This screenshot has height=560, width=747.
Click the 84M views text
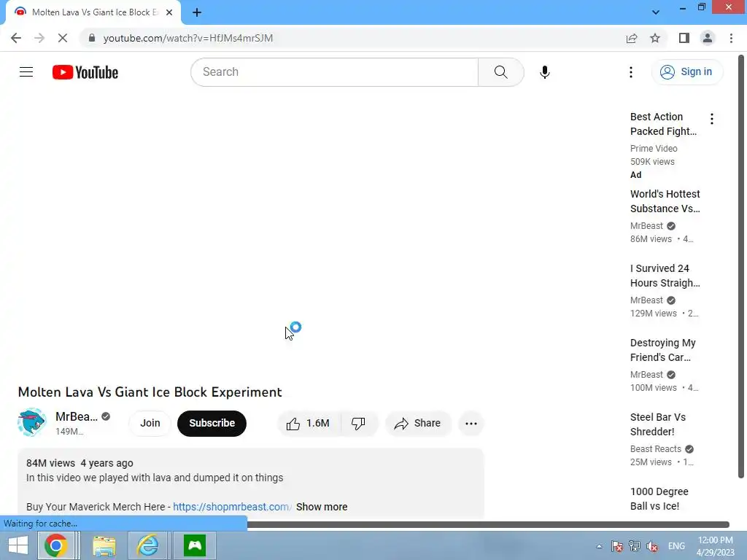[x=50, y=463]
